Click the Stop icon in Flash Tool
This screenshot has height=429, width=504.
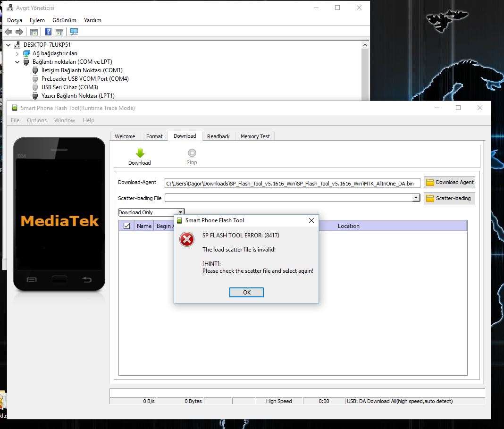[192, 152]
